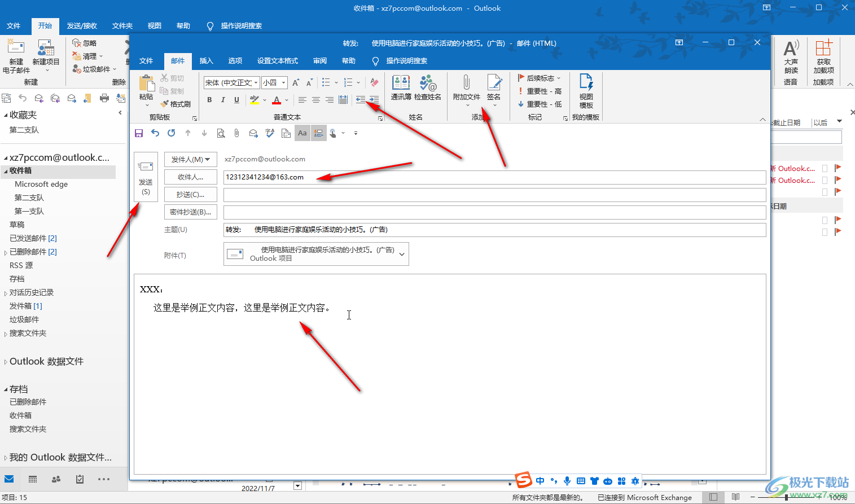Expand the From (发件人) dropdown button

190,160
